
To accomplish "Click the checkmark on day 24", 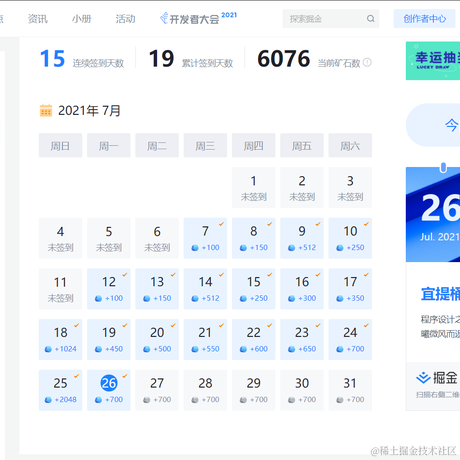I will point(366,325).
